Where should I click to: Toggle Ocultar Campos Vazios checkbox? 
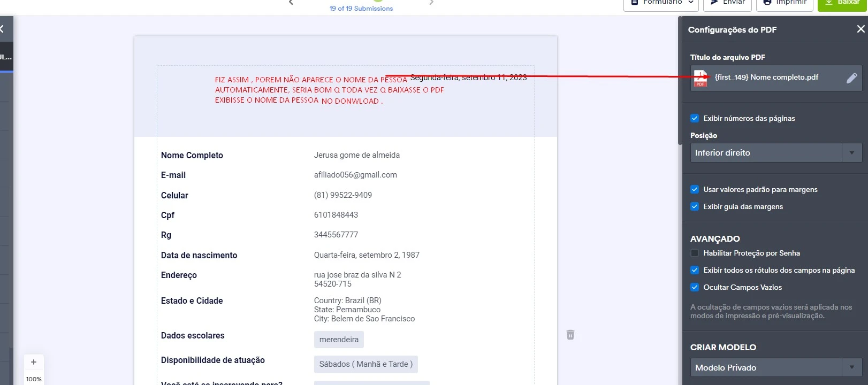[x=695, y=287]
